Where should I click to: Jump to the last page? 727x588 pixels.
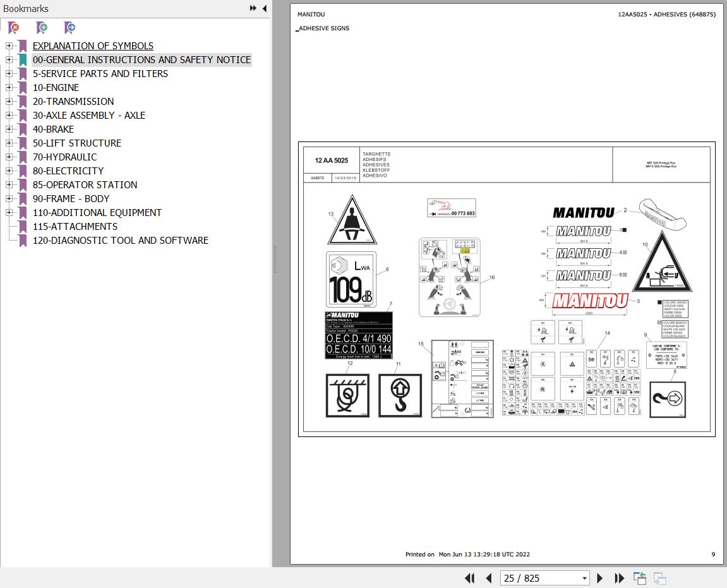coord(619,579)
